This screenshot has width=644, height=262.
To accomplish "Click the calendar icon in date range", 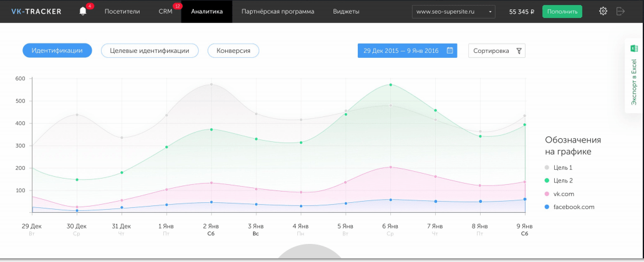I will (449, 51).
